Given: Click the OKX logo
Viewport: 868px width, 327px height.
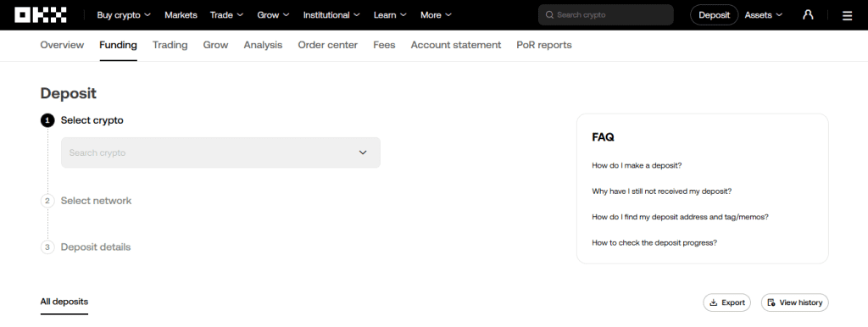Looking at the screenshot, I should 41,15.
